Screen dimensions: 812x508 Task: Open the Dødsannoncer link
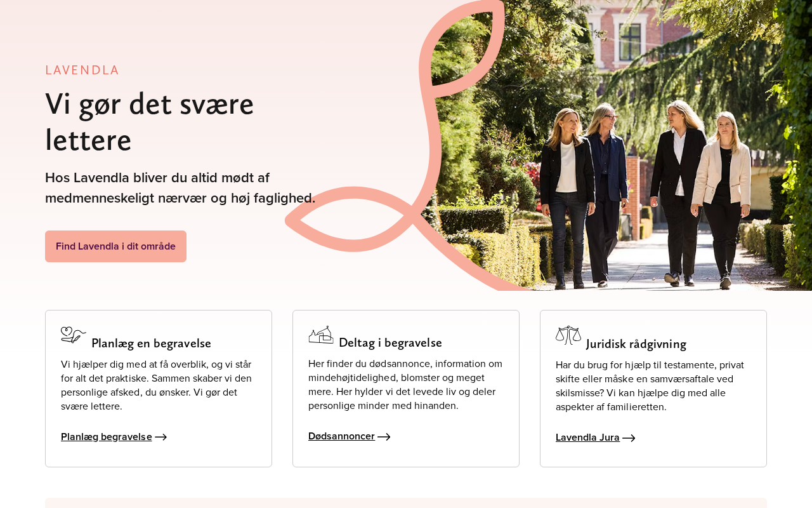[341, 436]
